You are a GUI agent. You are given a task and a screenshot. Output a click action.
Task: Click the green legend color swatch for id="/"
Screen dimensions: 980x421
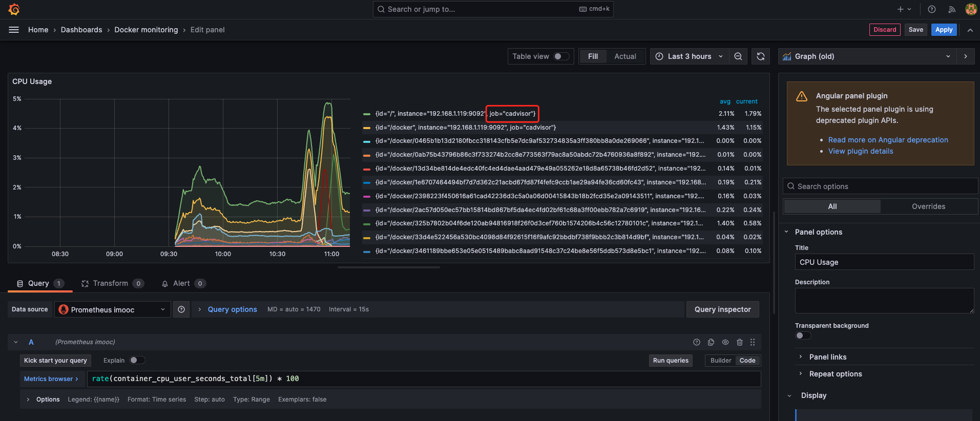click(x=367, y=114)
